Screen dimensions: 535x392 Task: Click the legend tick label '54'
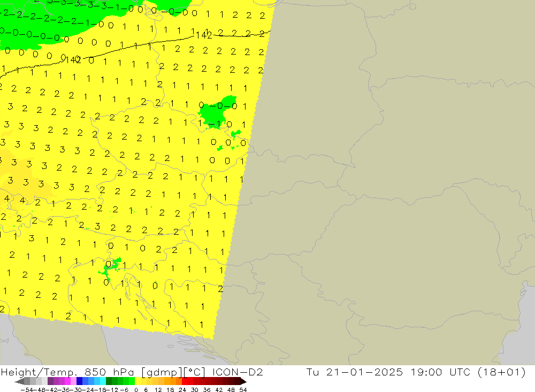[243, 390]
